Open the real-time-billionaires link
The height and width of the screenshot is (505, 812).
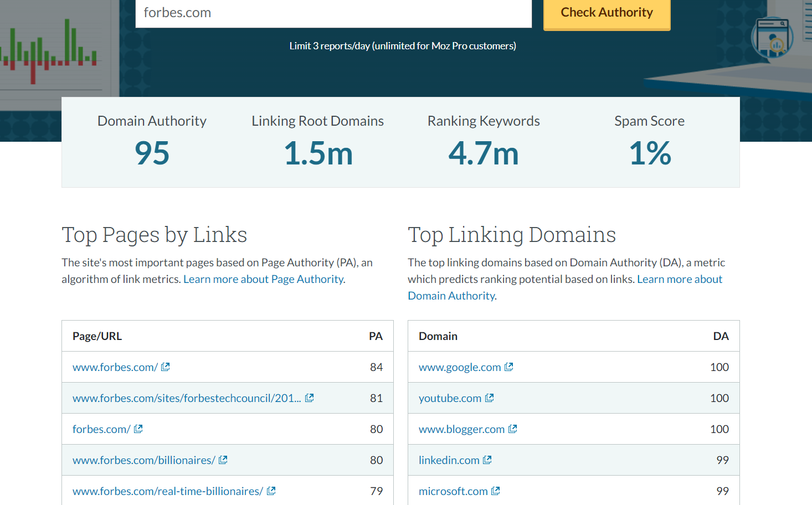(x=168, y=491)
